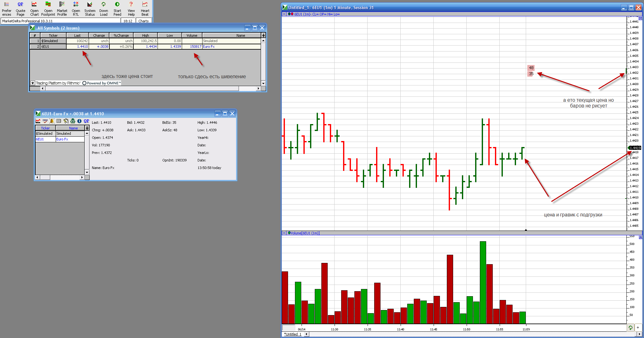The height and width of the screenshot is (338, 644).
Task: Select the 6EU1 ticker row in All Symbols
Action: pos(53,46)
